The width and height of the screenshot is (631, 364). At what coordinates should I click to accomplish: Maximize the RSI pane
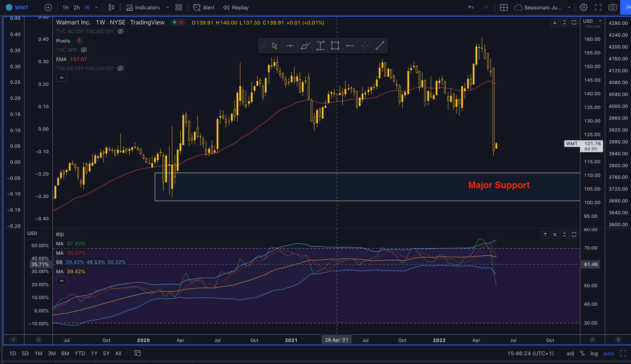click(x=574, y=235)
